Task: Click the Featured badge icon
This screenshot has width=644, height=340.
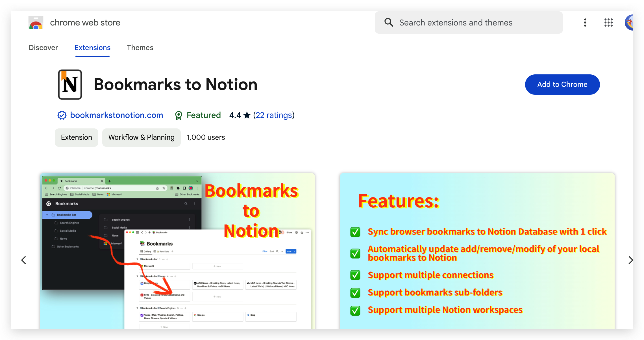Action: point(179,115)
